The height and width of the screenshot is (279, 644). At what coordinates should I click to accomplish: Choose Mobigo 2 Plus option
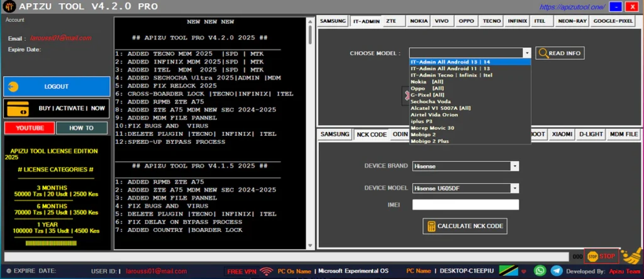[470, 141]
